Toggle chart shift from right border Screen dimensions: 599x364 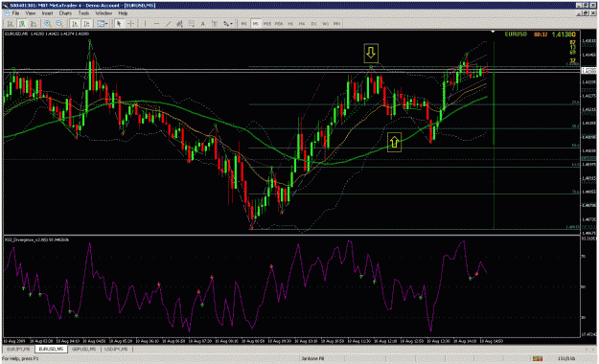87,24
